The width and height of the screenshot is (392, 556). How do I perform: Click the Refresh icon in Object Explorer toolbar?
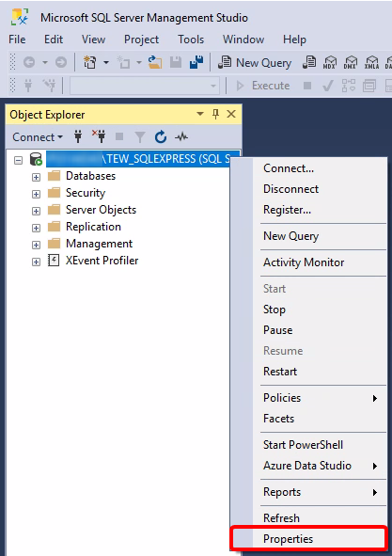(161, 136)
